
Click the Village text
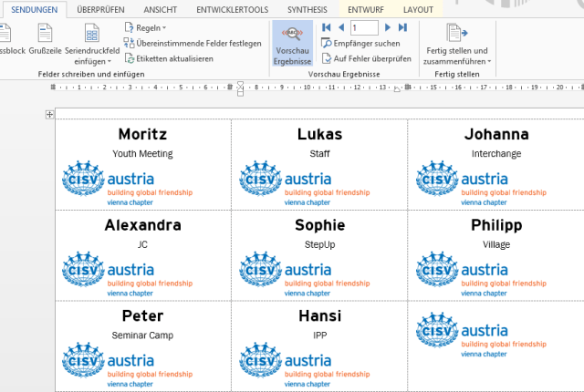(496, 244)
